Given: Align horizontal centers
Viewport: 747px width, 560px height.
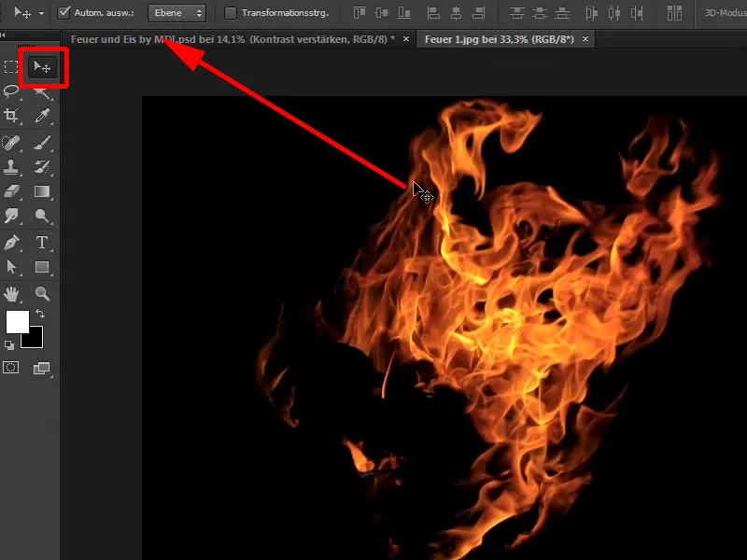Looking at the screenshot, I should tap(456, 13).
